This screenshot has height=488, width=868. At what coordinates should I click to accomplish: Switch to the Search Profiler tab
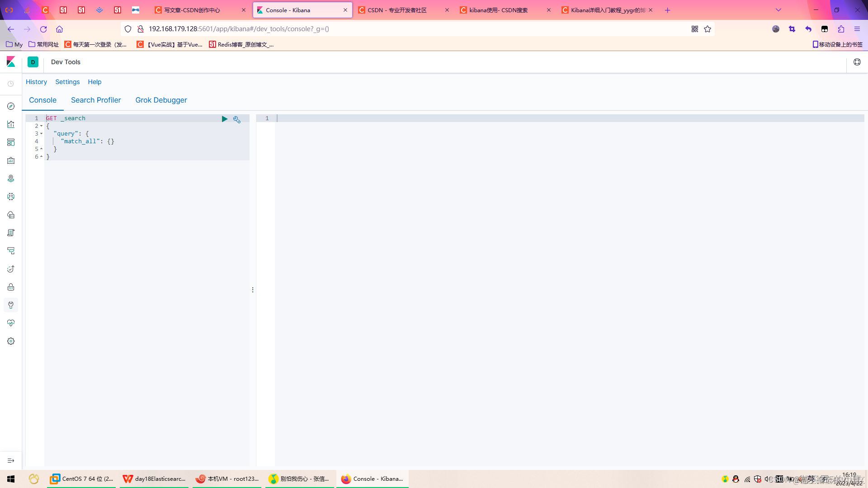point(96,100)
